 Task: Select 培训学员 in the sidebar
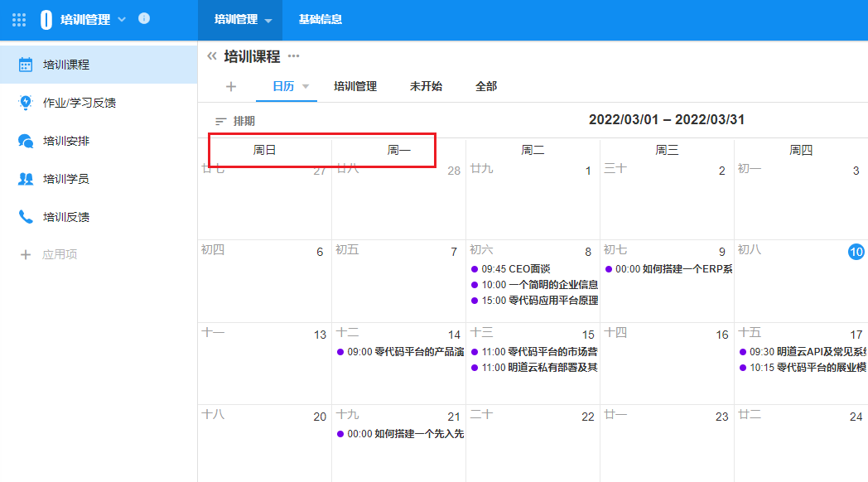point(66,179)
